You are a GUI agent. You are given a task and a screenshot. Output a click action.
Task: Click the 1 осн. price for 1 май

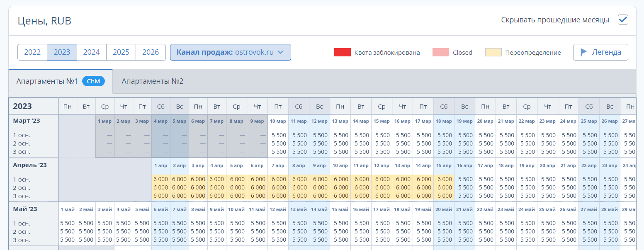point(68,223)
